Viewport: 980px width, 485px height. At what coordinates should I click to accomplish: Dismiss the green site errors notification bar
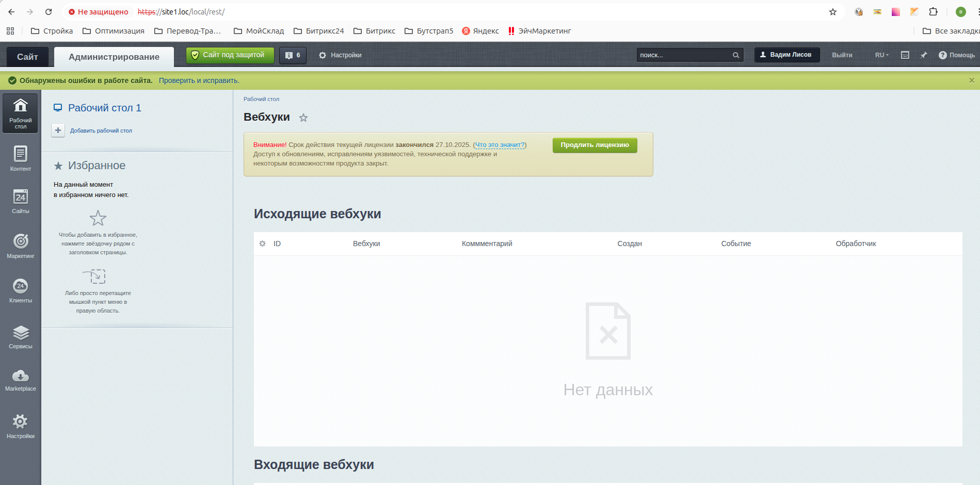(x=971, y=80)
